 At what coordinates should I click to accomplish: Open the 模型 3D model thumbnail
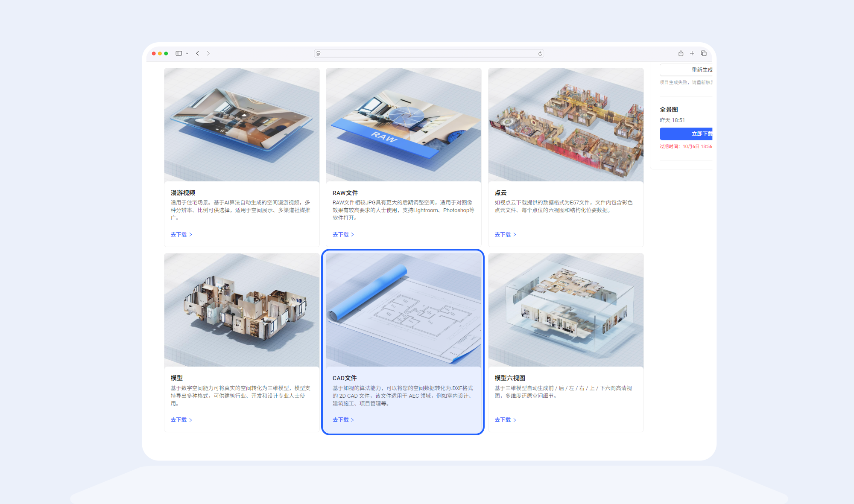[x=242, y=310]
